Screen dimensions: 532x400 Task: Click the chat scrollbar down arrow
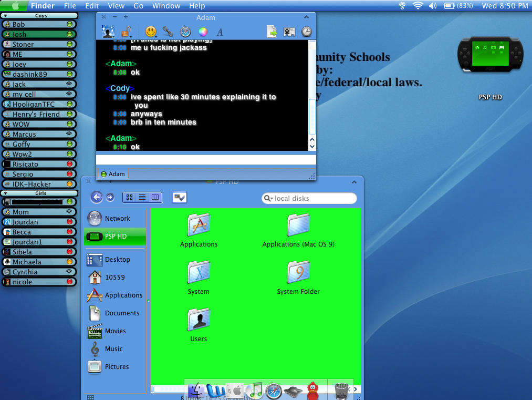click(x=312, y=147)
